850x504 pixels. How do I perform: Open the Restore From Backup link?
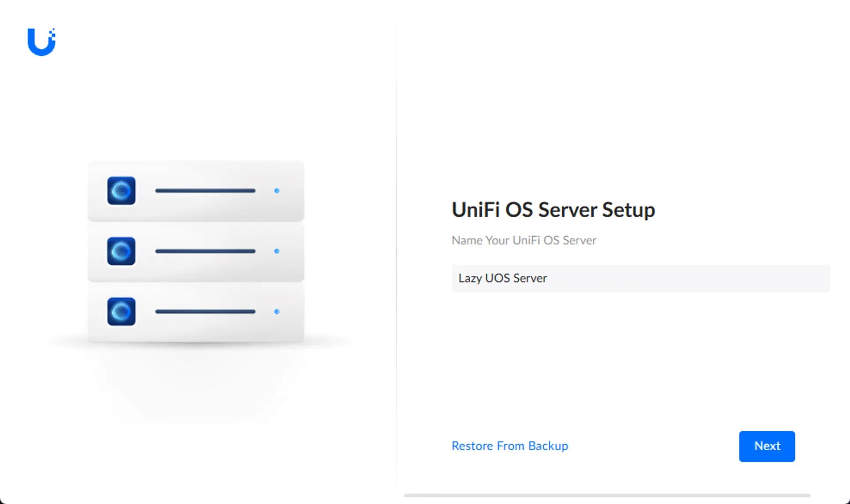(510, 446)
